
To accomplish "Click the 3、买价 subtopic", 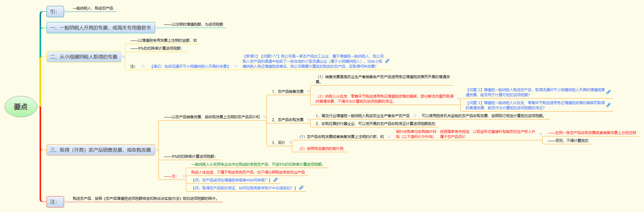I will tap(278, 143).
